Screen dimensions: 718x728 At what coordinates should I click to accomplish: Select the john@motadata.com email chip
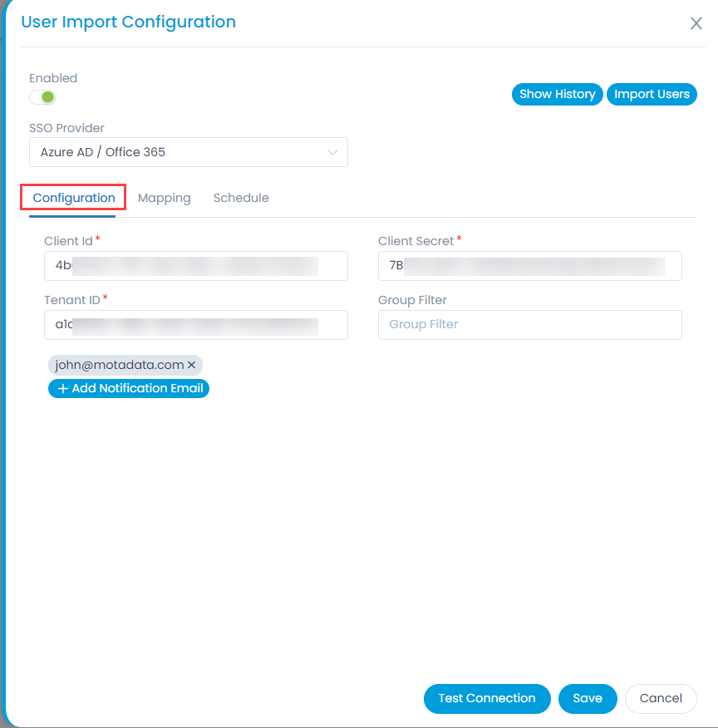tap(120, 366)
